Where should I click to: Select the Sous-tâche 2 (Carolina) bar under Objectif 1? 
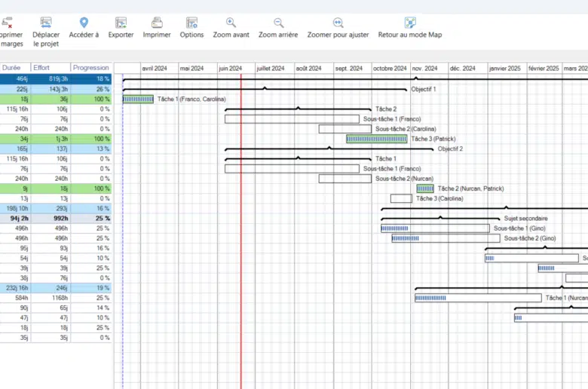345,129
